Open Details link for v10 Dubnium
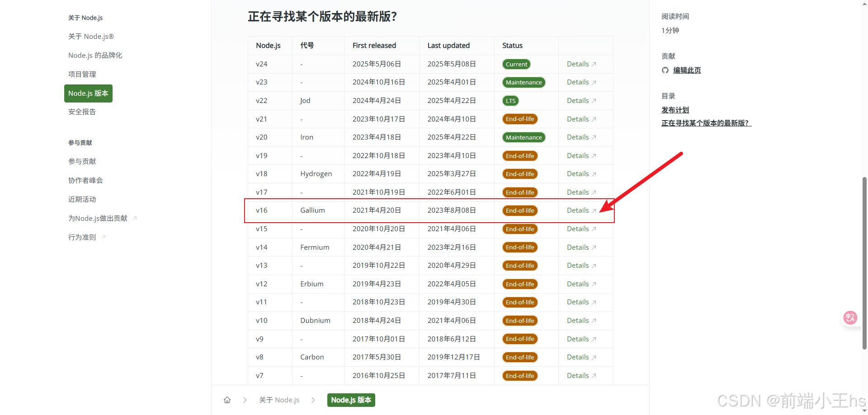 click(x=581, y=321)
